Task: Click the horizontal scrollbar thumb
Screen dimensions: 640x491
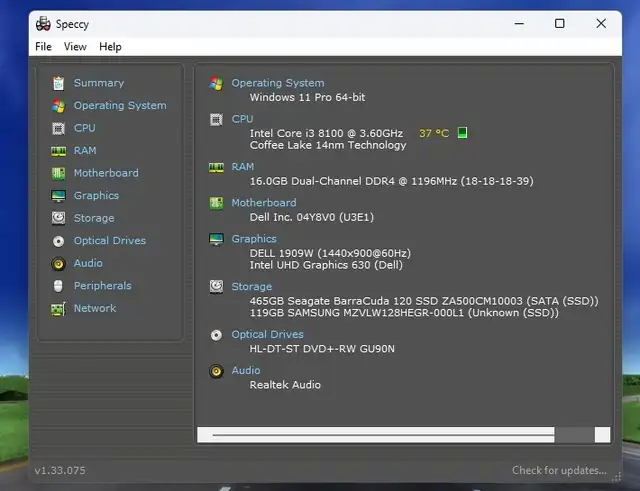Action: click(384, 435)
